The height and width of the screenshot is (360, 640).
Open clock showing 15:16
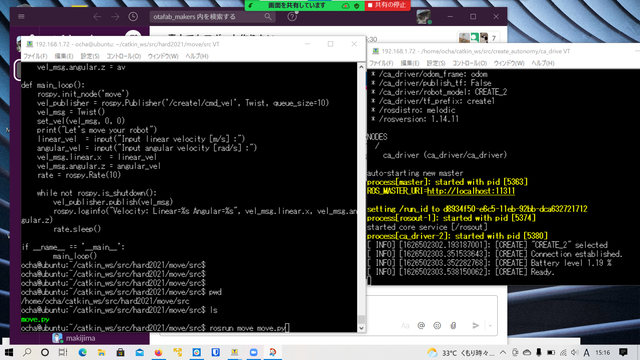click(602, 353)
